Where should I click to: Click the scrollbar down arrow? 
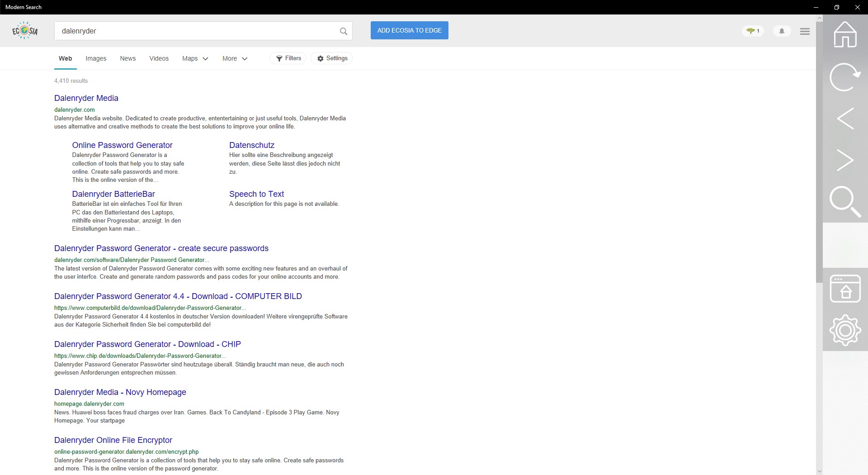(819, 471)
